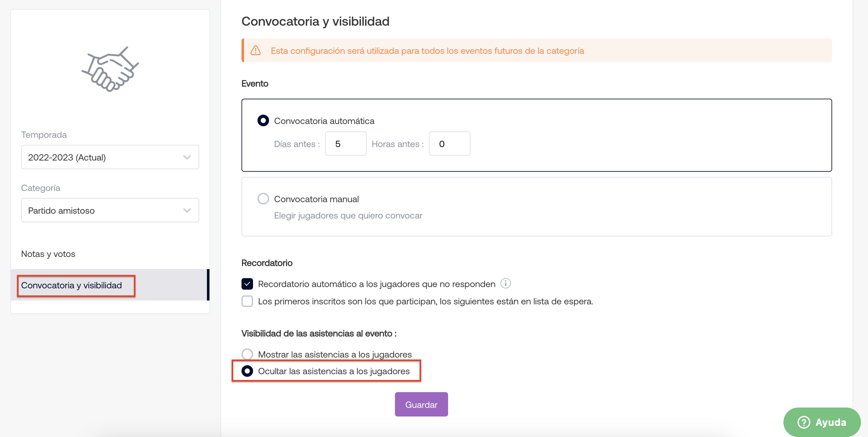The width and height of the screenshot is (868, 437).
Task: Click the Horas antes input field
Action: pos(449,144)
